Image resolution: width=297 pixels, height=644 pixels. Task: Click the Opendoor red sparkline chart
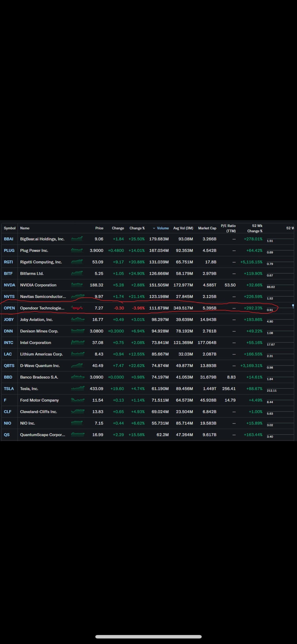pyautogui.click(x=77, y=308)
